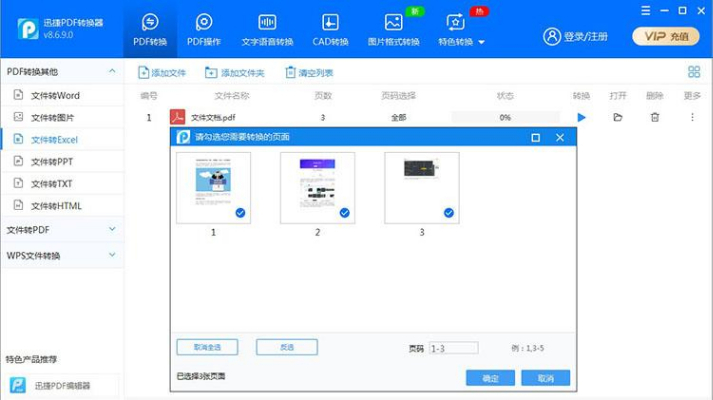Select 文件转PPT in the sidebar
The width and height of the screenshot is (713, 400).
62,161
